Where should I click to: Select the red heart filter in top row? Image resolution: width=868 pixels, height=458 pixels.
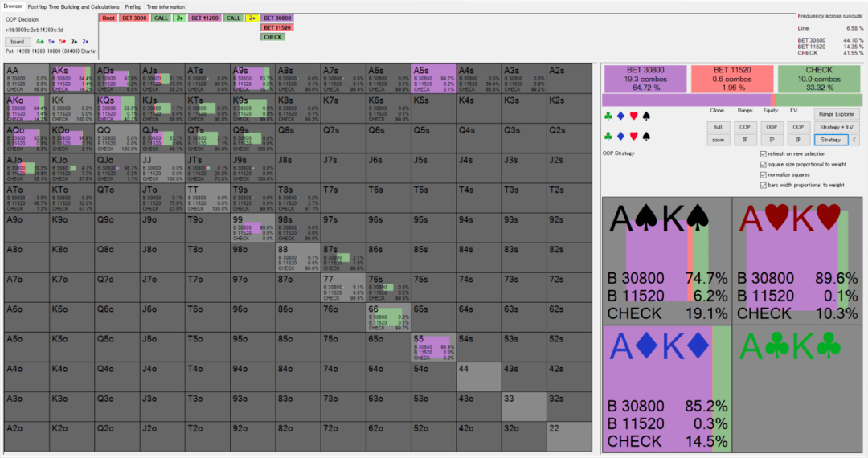point(633,117)
